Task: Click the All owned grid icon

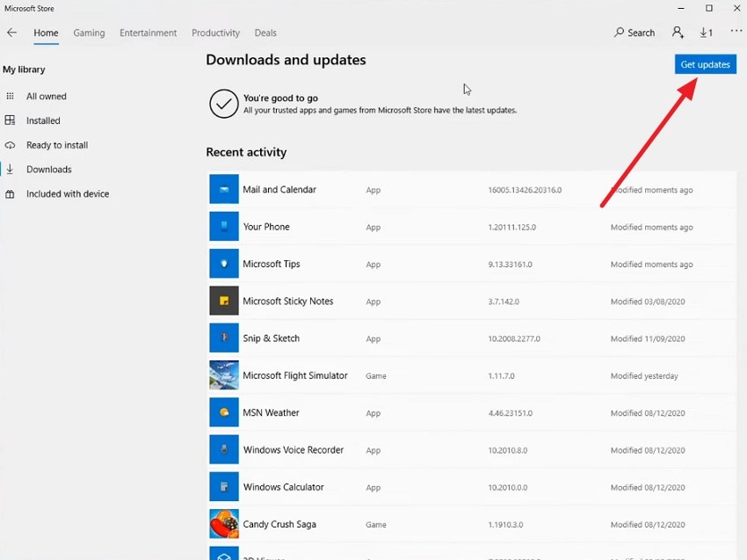Action: (10, 97)
